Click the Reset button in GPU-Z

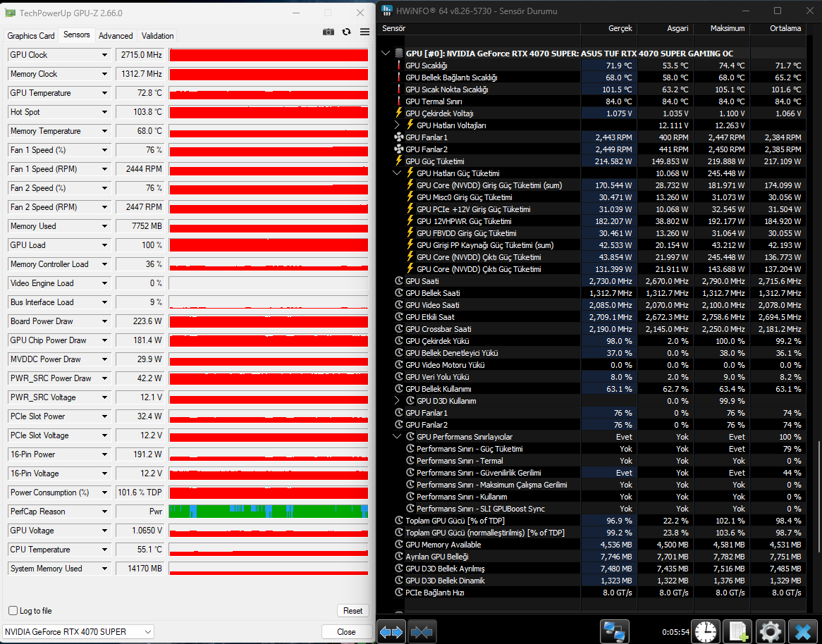352,610
